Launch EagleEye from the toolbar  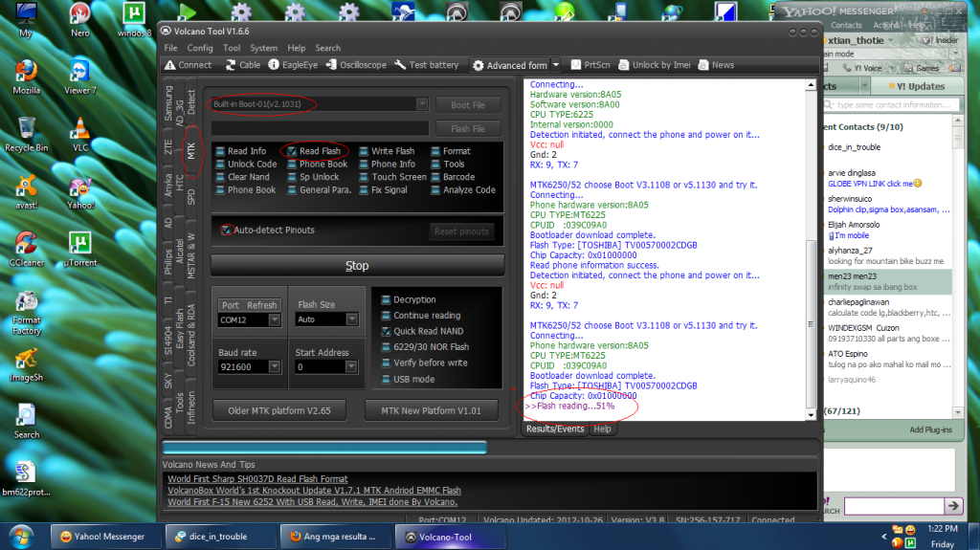pyautogui.click(x=293, y=65)
